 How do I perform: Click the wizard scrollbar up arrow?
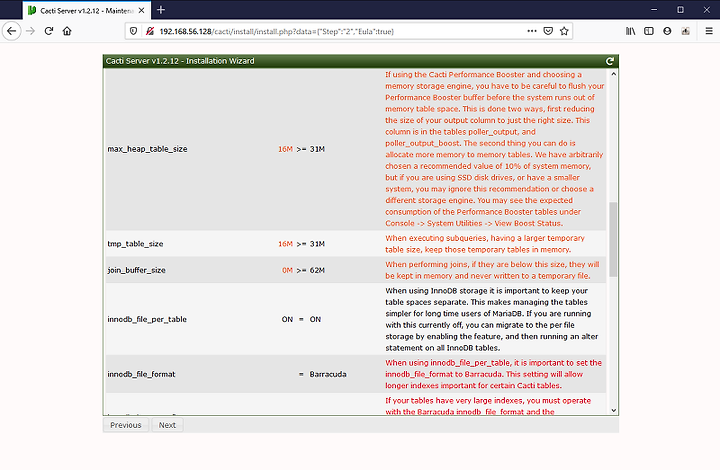tap(613, 74)
